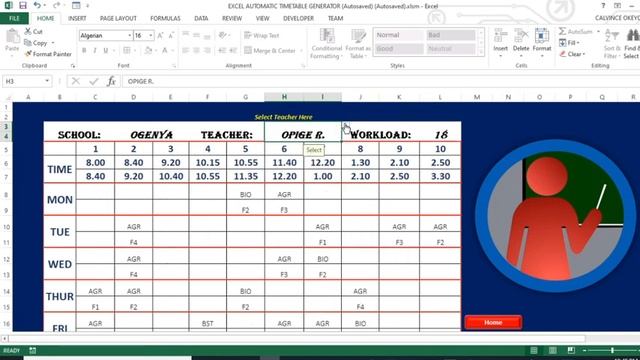Click the AutoSum sigma icon
Screen dimensions: 640x360
pos(562,31)
